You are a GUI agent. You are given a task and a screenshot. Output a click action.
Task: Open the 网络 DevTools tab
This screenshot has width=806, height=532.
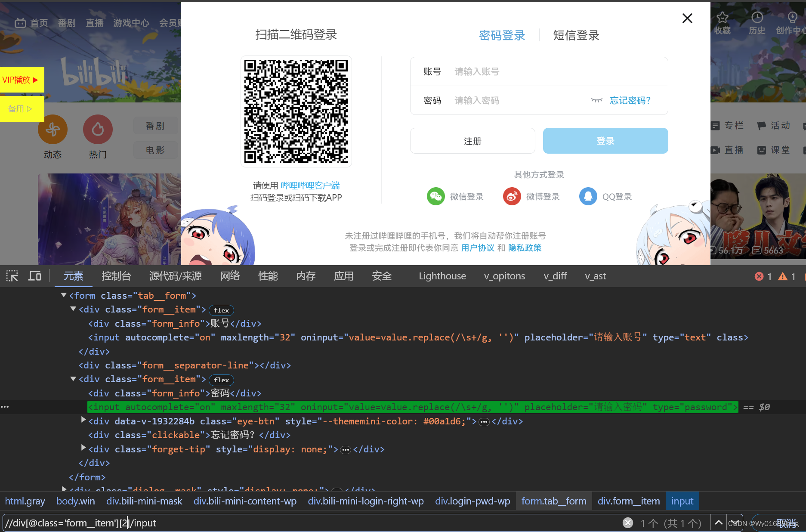pos(230,276)
